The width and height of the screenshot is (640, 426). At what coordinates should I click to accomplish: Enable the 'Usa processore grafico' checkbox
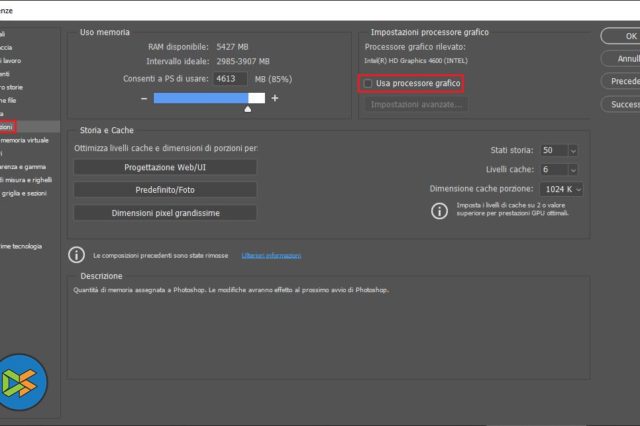[x=368, y=83]
